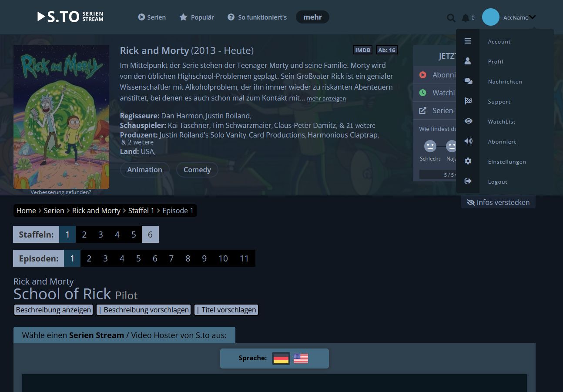Click the person icon beside Profil

tap(468, 61)
